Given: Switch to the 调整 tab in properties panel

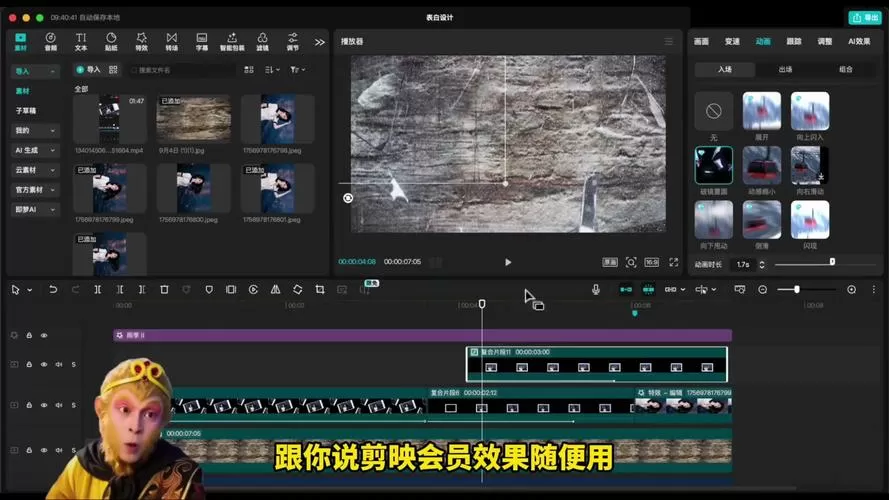Looking at the screenshot, I should (824, 41).
